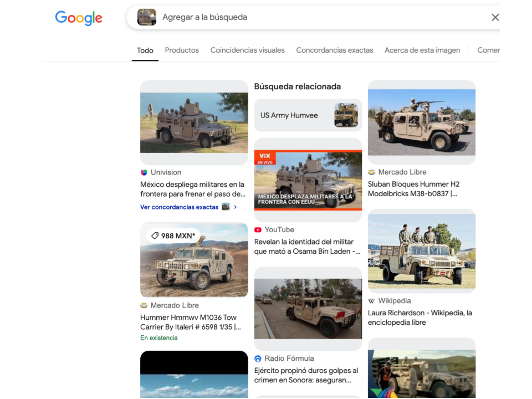Clear the search with the X icon
This screenshot has height=399, width=532.
(495, 17)
